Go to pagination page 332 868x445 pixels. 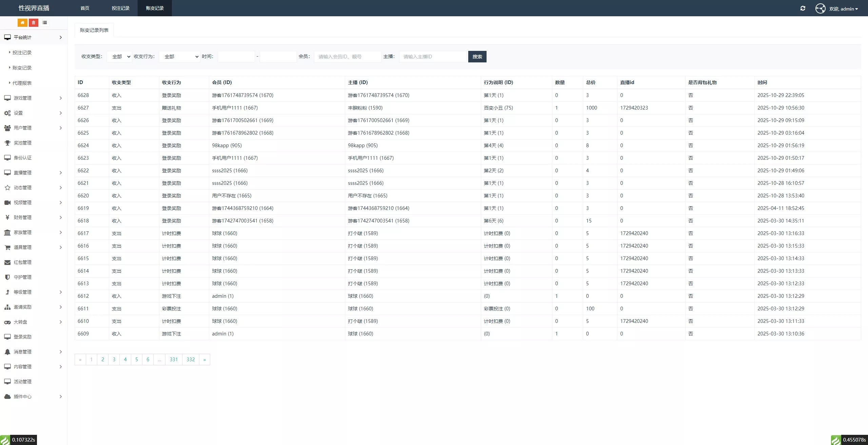point(191,360)
